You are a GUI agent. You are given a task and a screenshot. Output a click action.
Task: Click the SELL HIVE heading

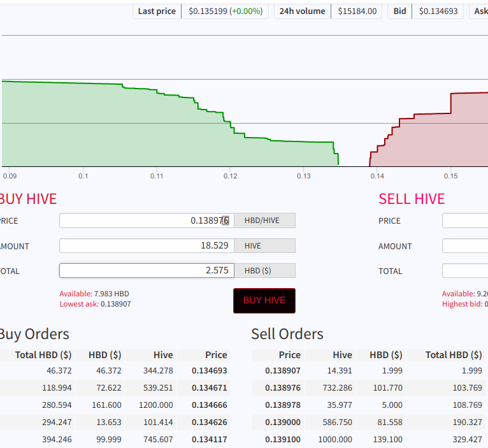point(412,199)
